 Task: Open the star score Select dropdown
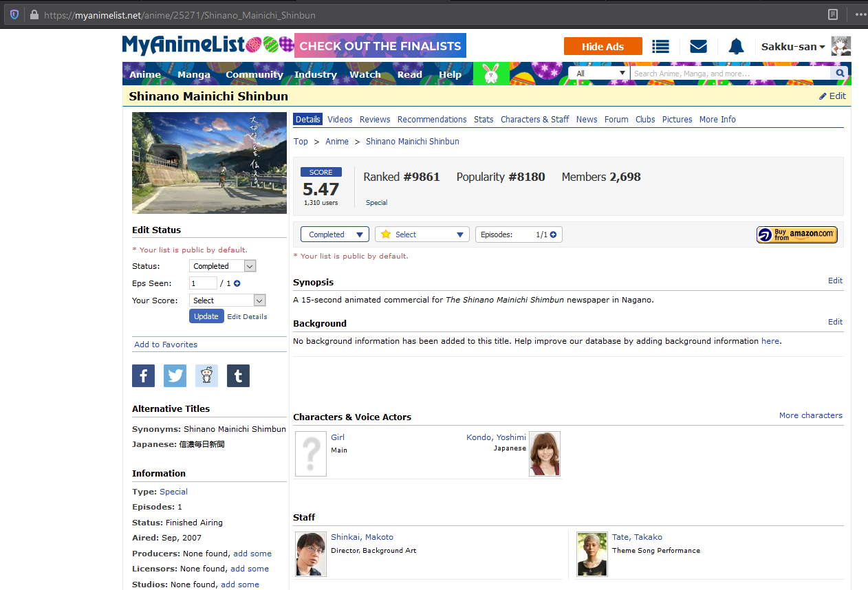pos(422,234)
